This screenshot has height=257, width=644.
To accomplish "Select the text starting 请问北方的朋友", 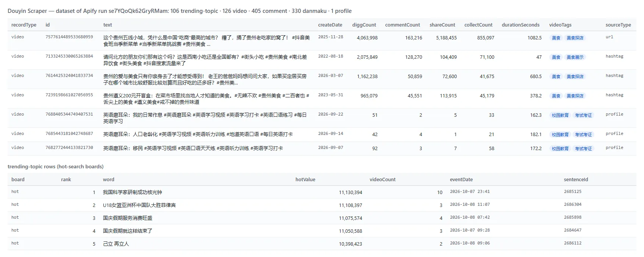I will click(x=205, y=60).
